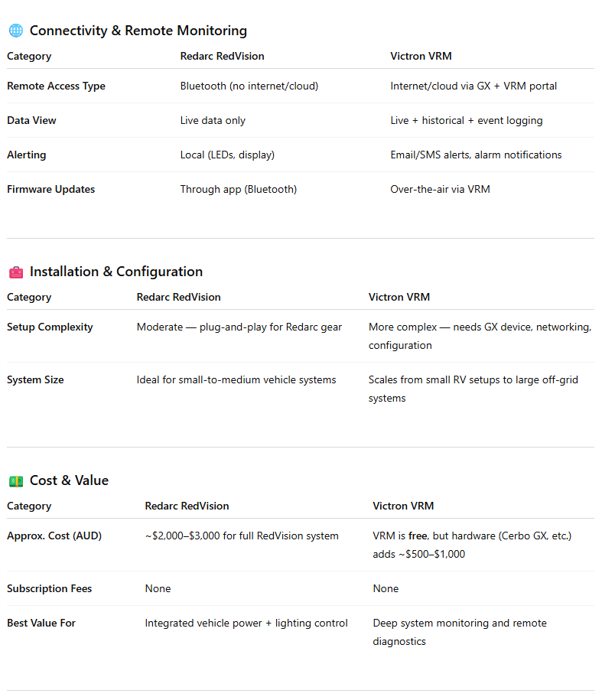Click the Setup Complexity row label
This screenshot has width=602, height=700.
pyautogui.click(x=50, y=327)
